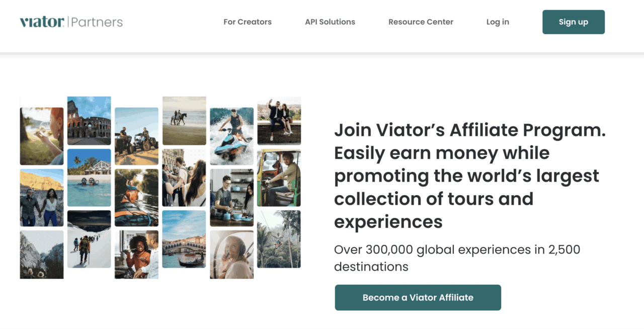
Task: Go to the Resource Center
Action: (x=421, y=22)
